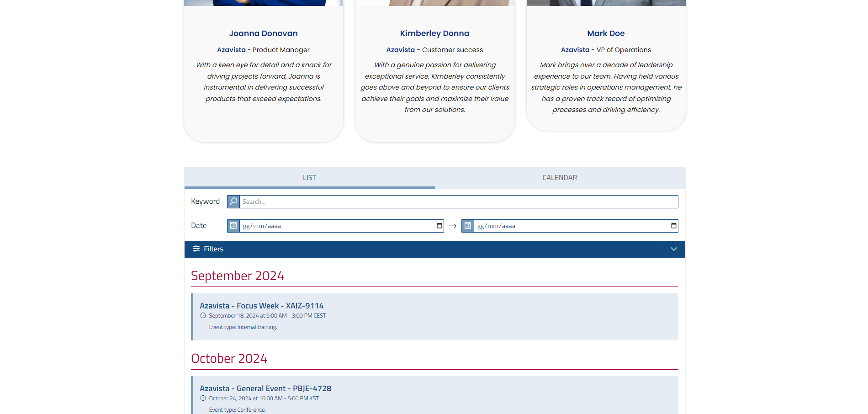Switch to the CALENDAR tab
The width and height of the screenshot is (868, 414).
560,178
